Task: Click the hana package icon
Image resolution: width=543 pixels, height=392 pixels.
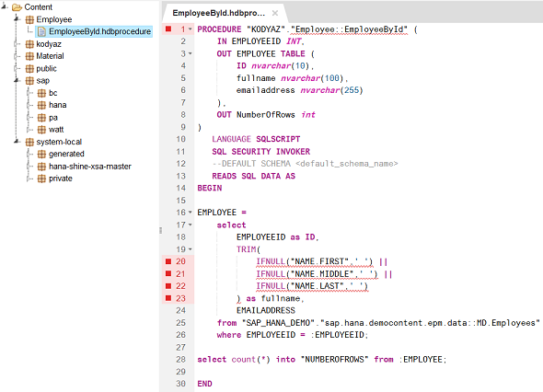Action: tap(41, 105)
